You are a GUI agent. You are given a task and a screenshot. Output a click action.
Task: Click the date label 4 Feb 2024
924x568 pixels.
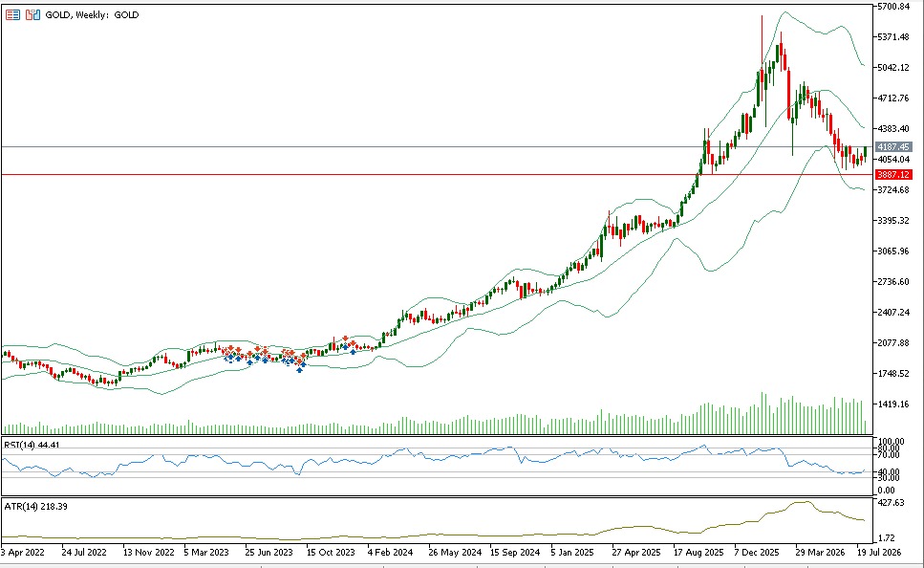click(390, 553)
